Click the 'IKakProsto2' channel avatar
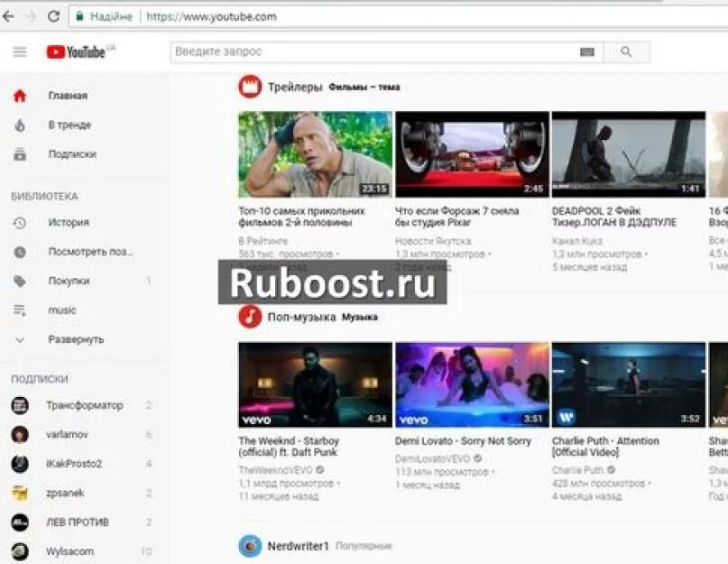The width and height of the screenshot is (728, 564). [x=20, y=464]
